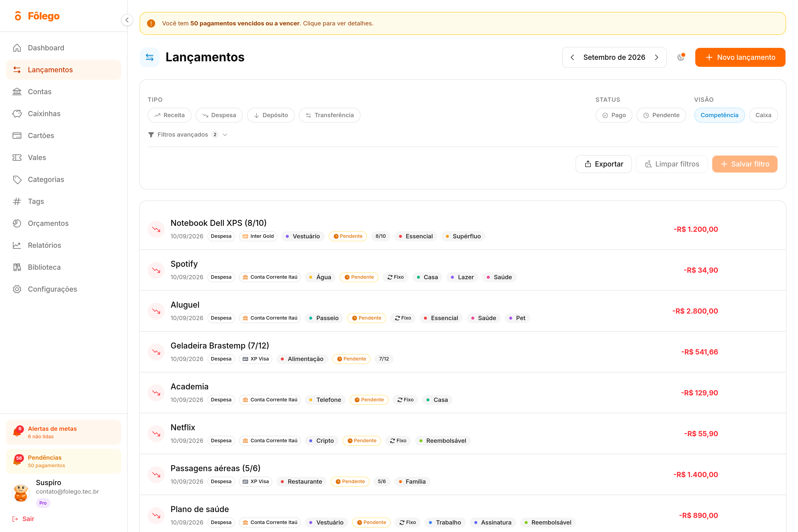Click the recurring Fixo badge on Academia row
This screenshot has height=532, width=798.
(405, 400)
